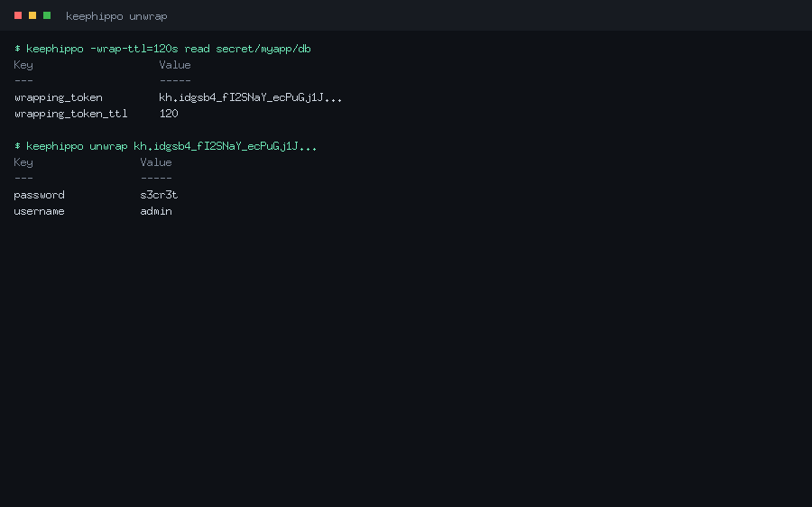Click the 'keephippo unwrap' window title
This screenshot has height=507, width=812.
coord(116,16)
